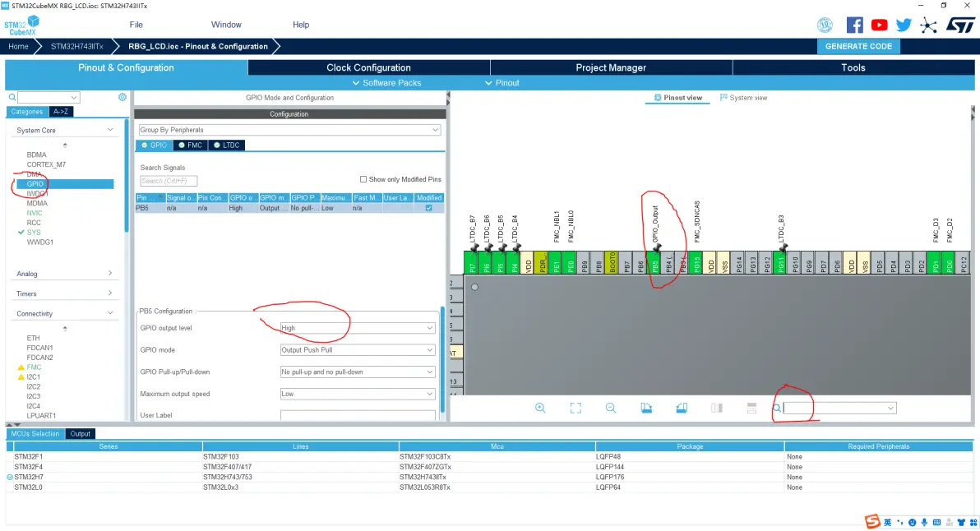Open the GPIO mode Output Push Pull dropdown
The image size is (980, 531).
(x=357, y=350)
